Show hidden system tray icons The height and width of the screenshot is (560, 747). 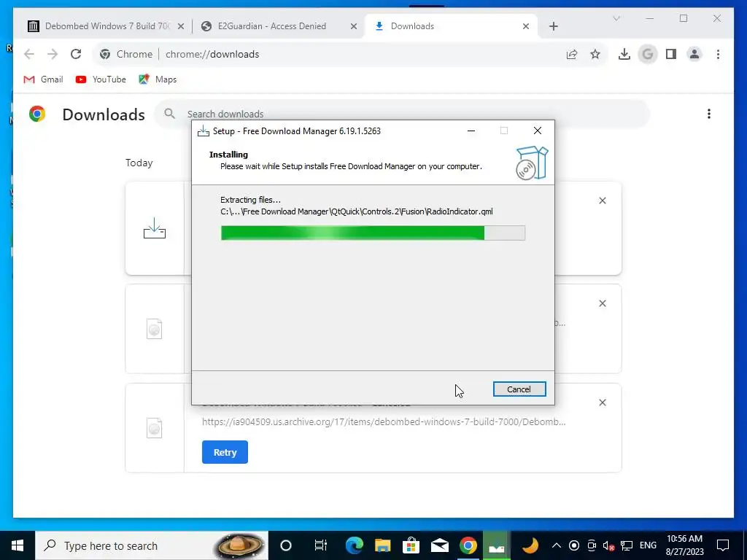coord(556,545)
